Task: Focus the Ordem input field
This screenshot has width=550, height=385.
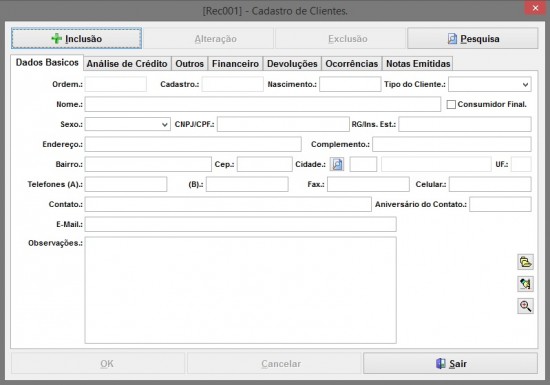Action: pyautogui.click(x=116, y=85)
